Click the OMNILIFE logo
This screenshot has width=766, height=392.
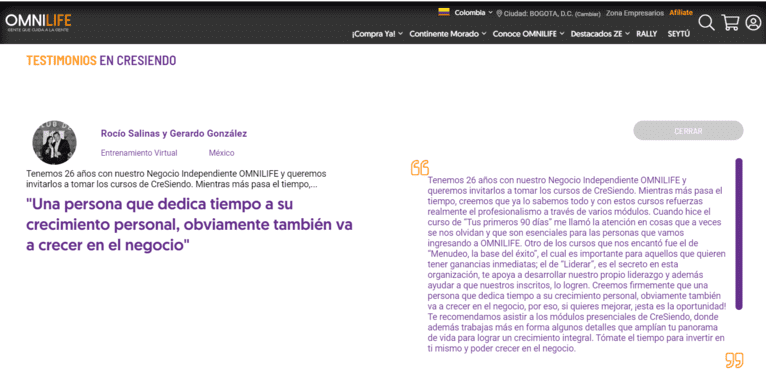point(38,22)
